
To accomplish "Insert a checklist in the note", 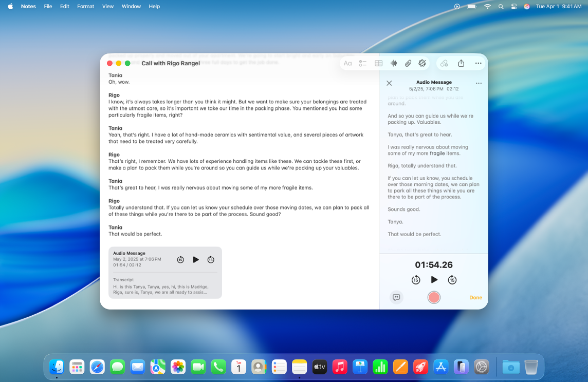I will click(363, 63).
